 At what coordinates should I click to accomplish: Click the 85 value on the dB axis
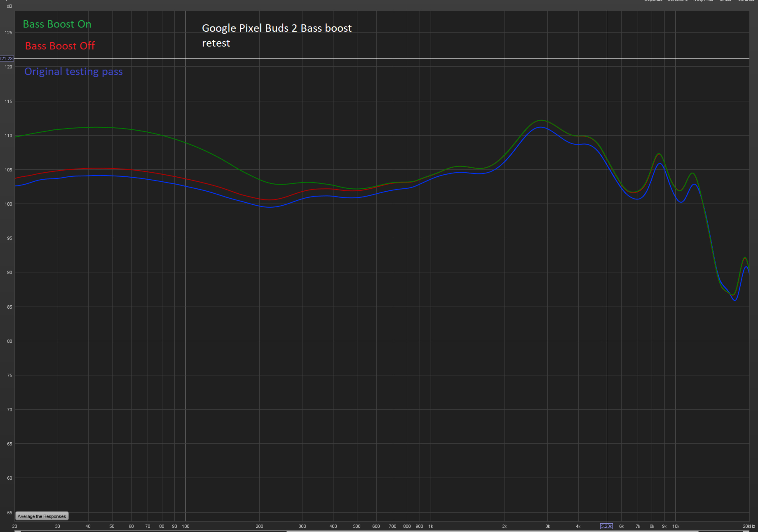9,307
